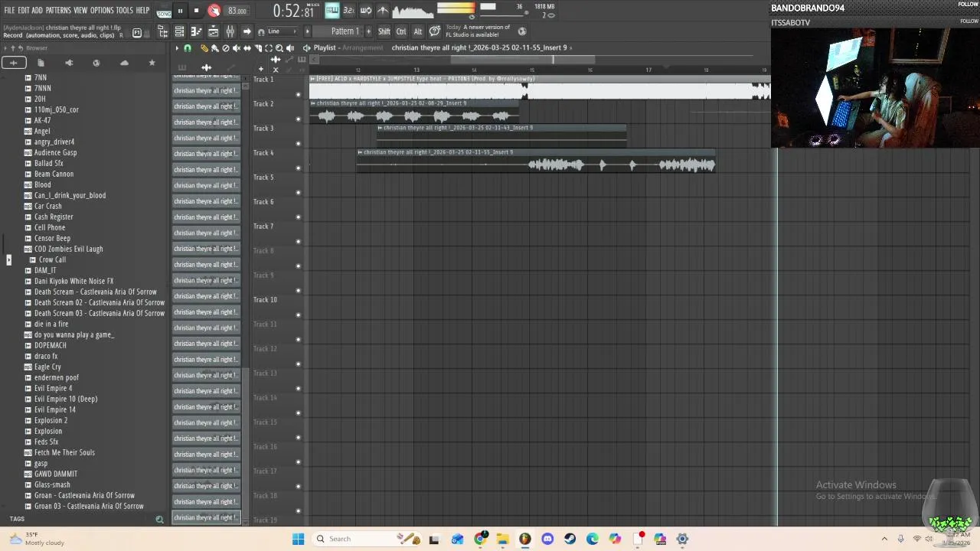Select the Playlist Draw pencil tool
The width and height of the screenshot is (980, 551).
tap(204, 48)
